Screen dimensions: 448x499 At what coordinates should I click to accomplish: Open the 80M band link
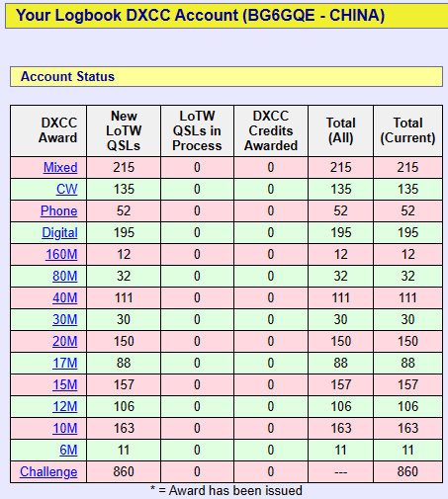tap(65, 276)
